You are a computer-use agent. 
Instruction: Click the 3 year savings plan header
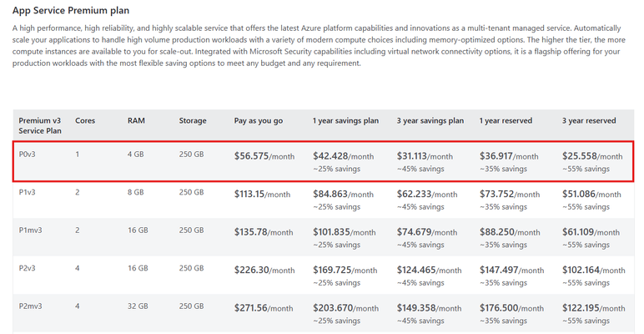[x=430, y=121]
